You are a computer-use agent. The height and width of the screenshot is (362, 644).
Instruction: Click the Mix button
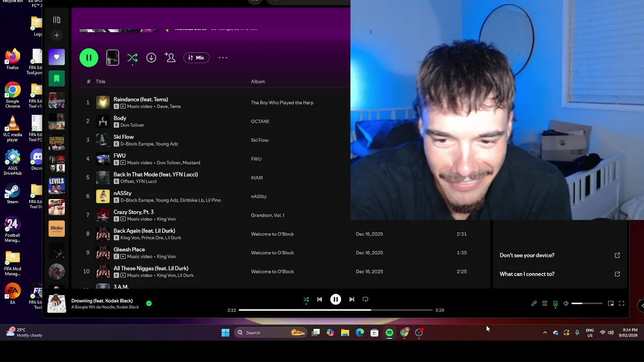(196, 58)
